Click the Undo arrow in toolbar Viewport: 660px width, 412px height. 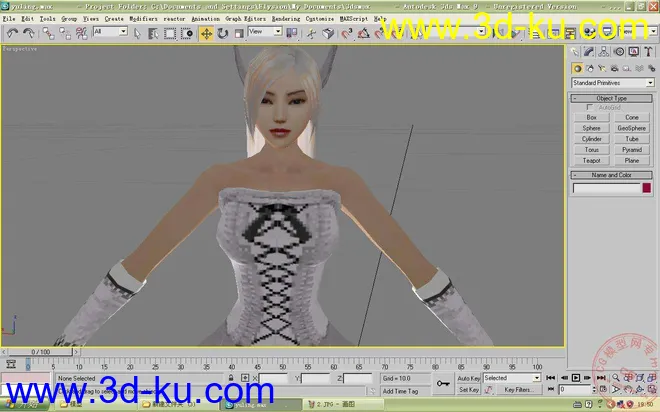point(12,33)
